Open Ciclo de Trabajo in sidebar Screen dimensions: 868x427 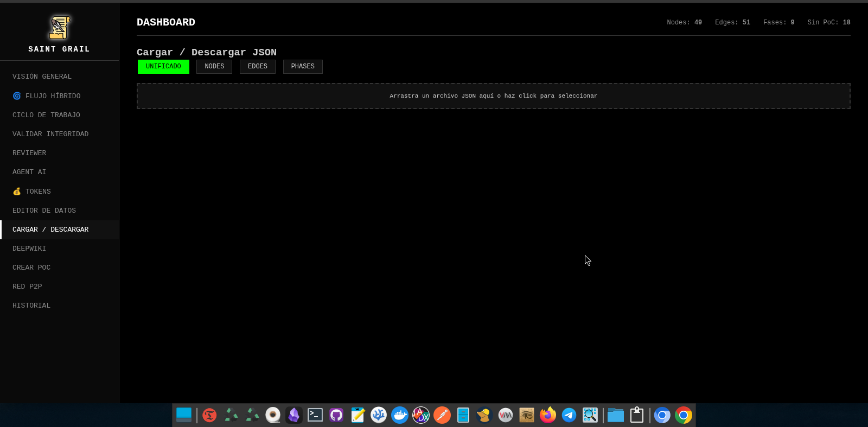60,115
